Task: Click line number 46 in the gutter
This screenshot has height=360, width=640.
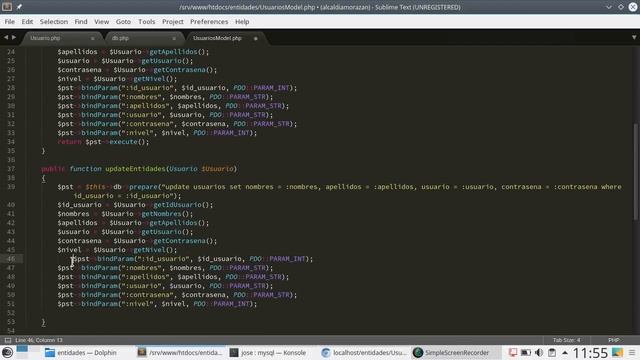Action: coord(11,259)
